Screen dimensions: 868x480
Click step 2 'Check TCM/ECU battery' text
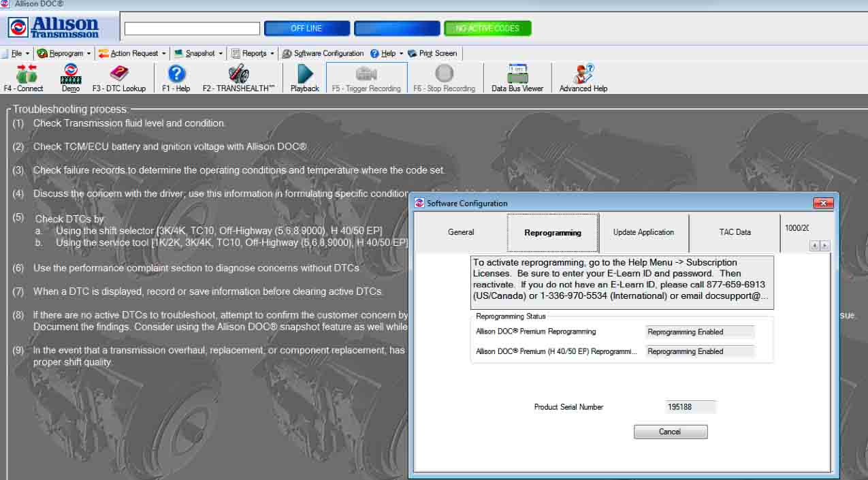click(170, 146)
